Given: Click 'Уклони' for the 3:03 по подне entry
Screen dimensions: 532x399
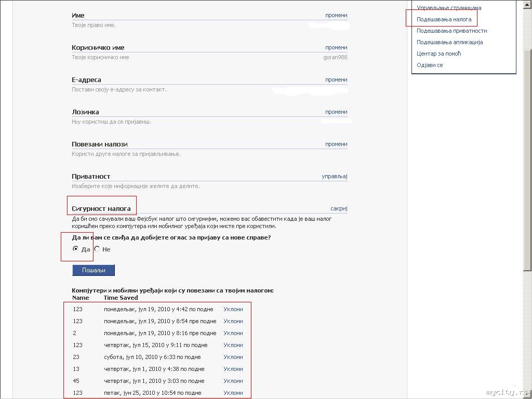Looking at the screenshot, I should pos(233,381).
